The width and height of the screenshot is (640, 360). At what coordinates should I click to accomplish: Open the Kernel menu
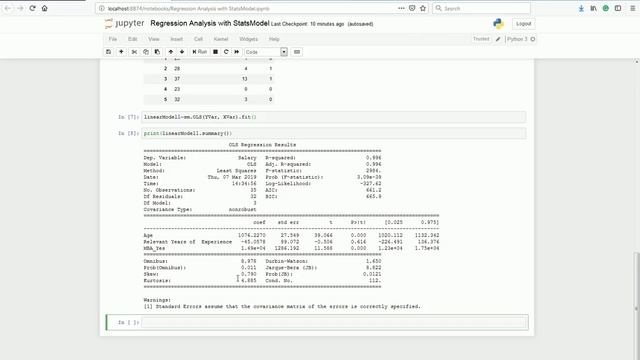point(221,39)
